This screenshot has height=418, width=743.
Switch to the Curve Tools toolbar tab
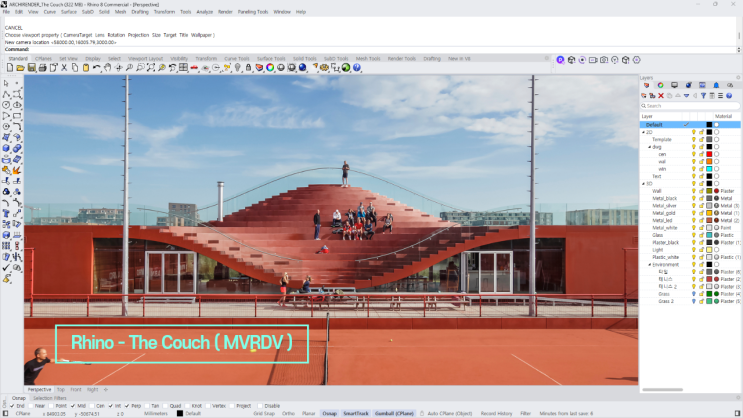pos(236,59)
